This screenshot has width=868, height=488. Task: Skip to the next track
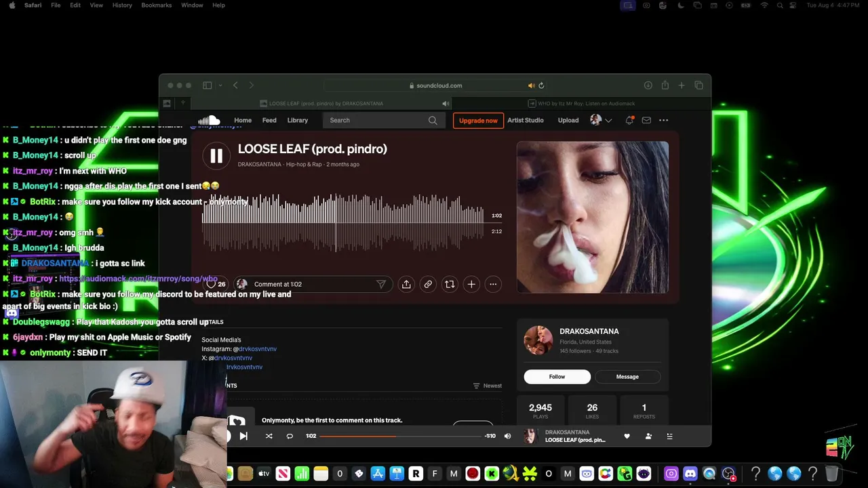point(243,436)
